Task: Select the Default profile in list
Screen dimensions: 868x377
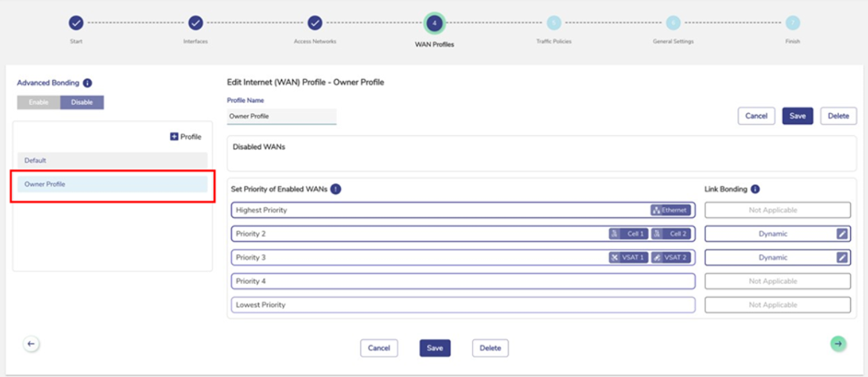Action: coord(112,160)
